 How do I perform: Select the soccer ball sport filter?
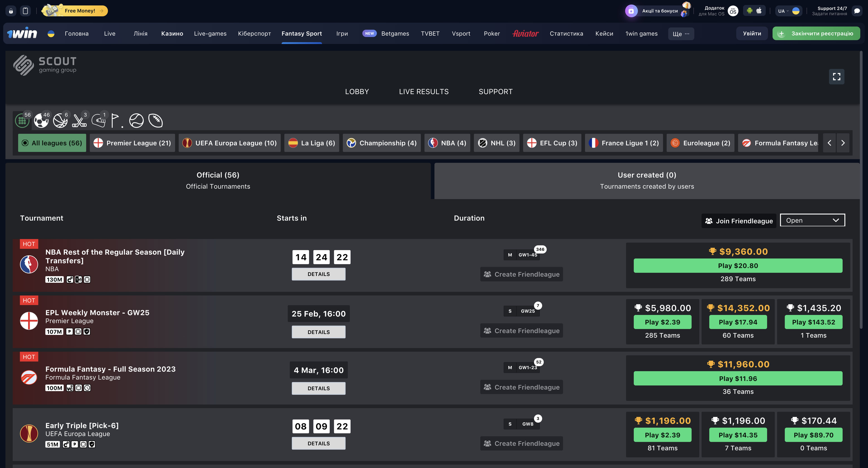pos(41,121)
